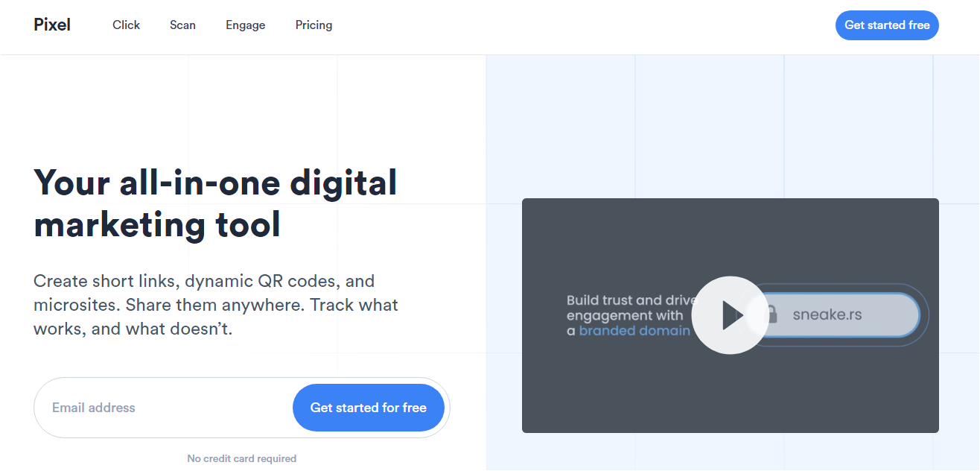Screen dimensions: 980x471
Task: Open the Click menu item
Action: point(126,25)
